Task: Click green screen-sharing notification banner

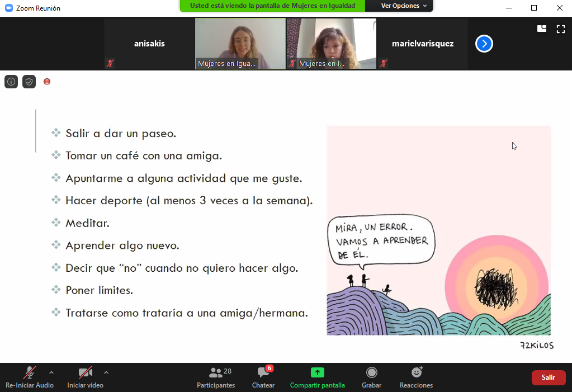Action: (272, 6)
